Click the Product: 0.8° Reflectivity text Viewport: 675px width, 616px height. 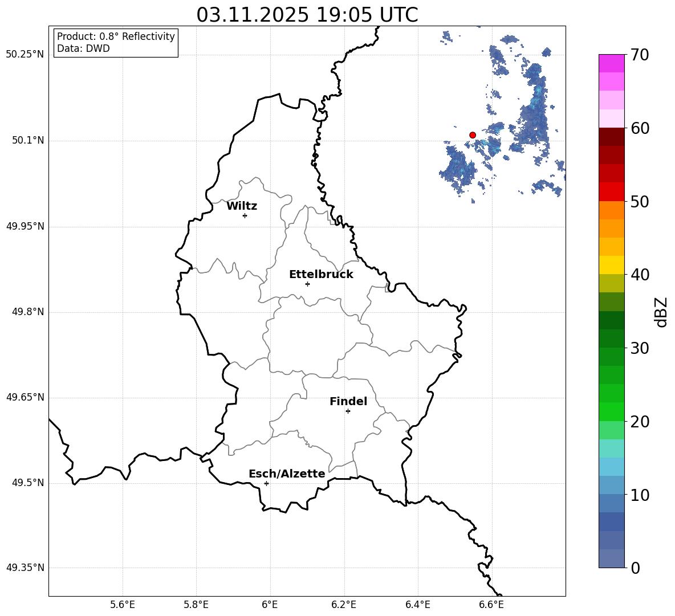click(116, 36)
